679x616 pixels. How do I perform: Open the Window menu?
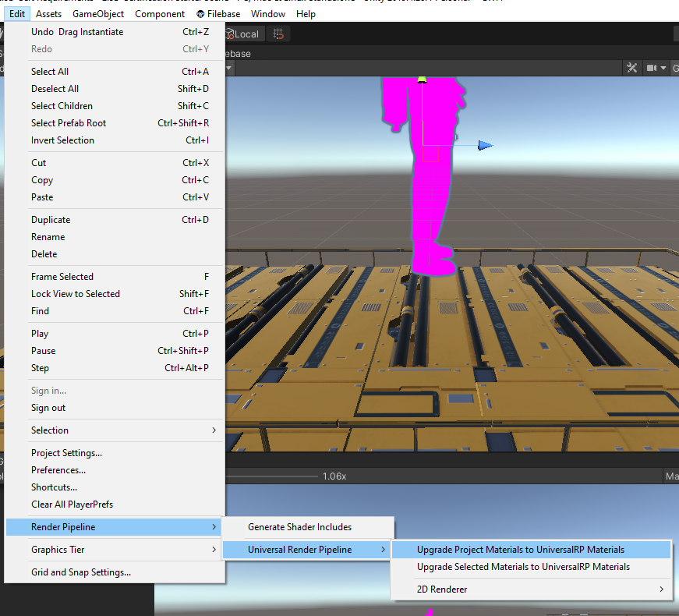(x=268, y=13)
